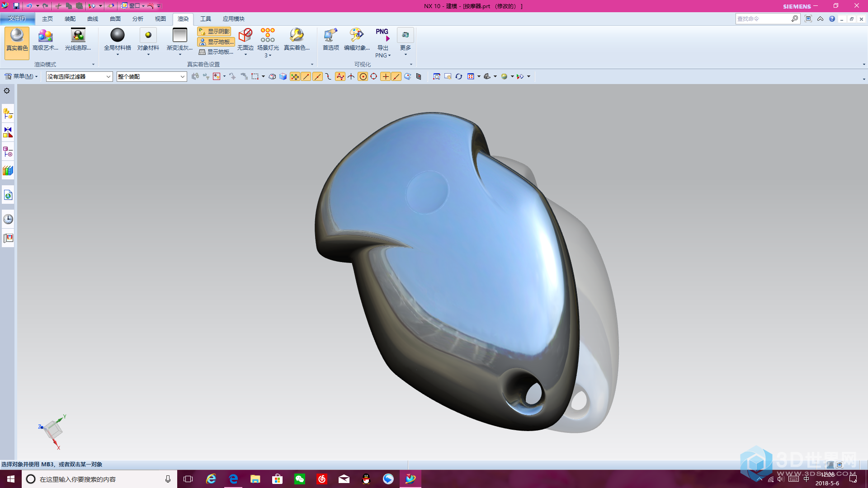Image resolution: width=868 pixels, height=488 pixels.
Task: Open the 工具 tools tab
Action: [x=205, y=19]
